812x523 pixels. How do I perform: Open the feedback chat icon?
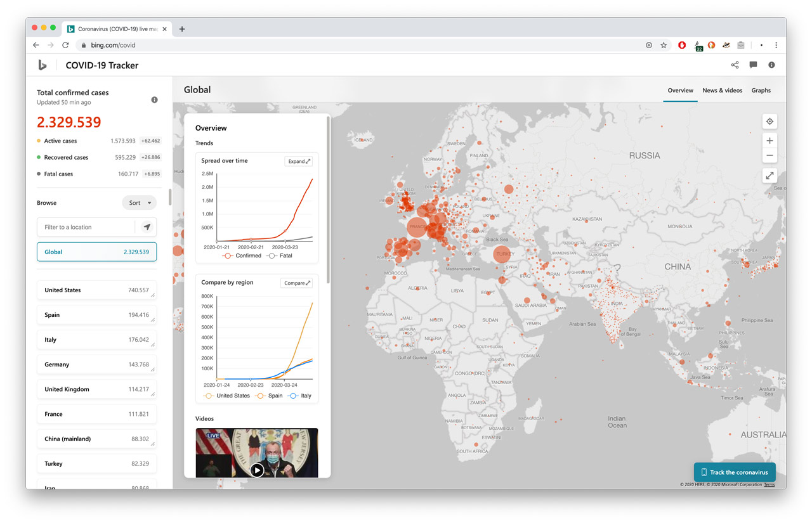pyautogui.click(x=753, y=65)
